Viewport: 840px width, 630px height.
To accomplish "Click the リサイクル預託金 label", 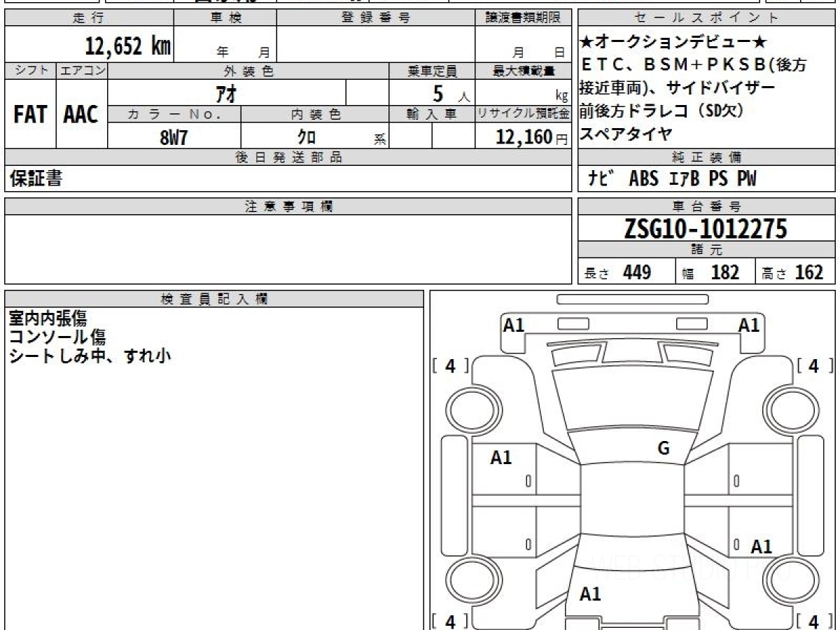I will pyautogui.click(x=524, y=114).
